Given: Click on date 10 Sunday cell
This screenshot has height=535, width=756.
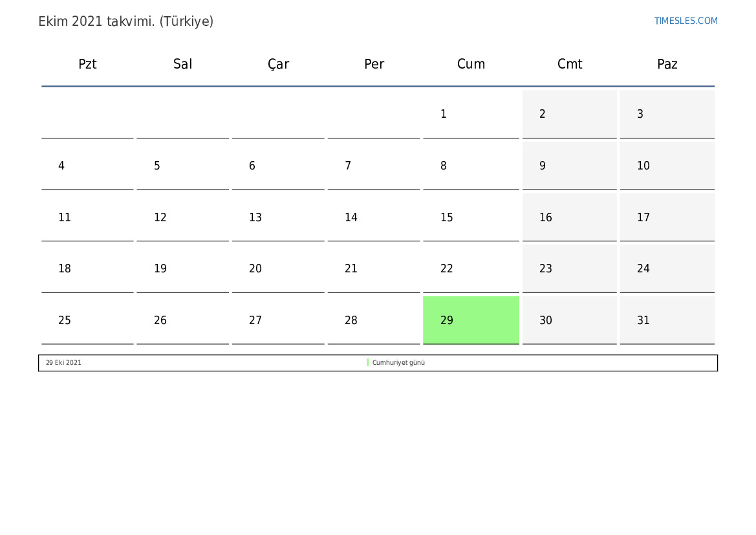Looking at the screenshot, I should (x=667, y=166).
